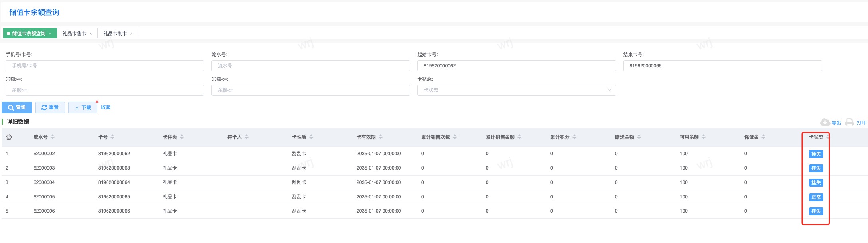
Task: Sort by 流水号 column sort arrows
Action: pos(53,137)
